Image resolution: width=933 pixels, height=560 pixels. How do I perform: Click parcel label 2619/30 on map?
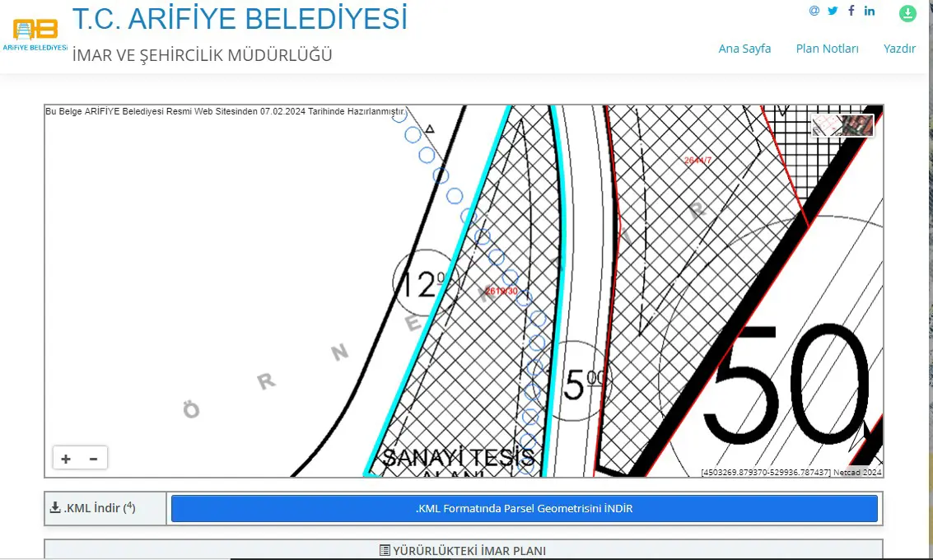[x=501, y=291]
